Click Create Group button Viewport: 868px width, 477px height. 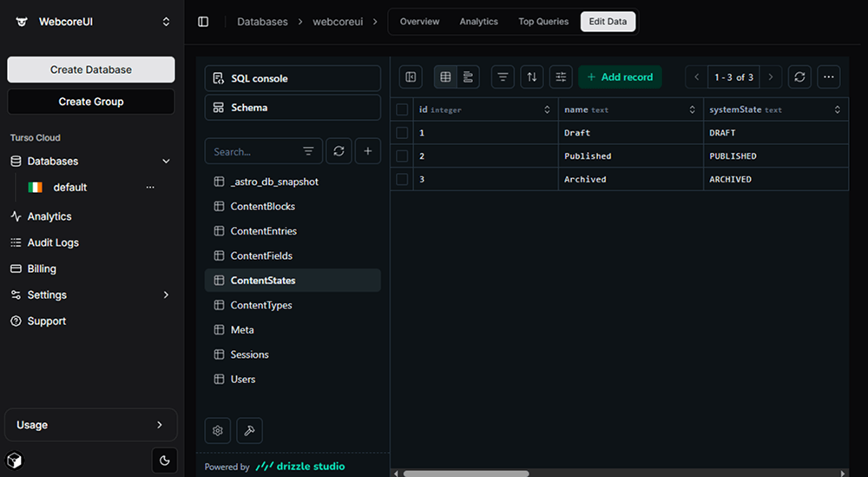coord(91,102)
